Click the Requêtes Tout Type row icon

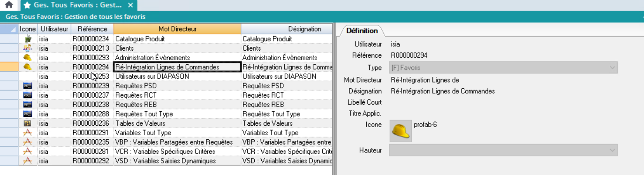click(x=28, y=114)
